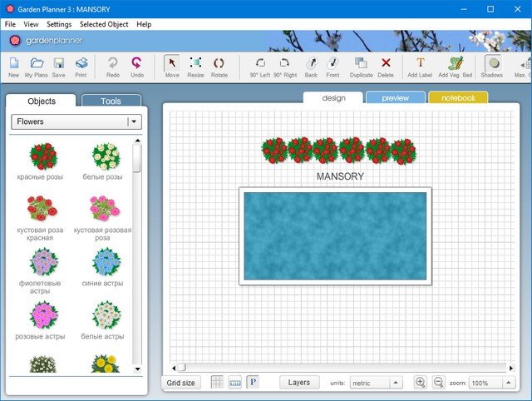Screen dimensions: 532x401
Task: Select the MANSORY label on canvas
Action: (x=340, y=176)
